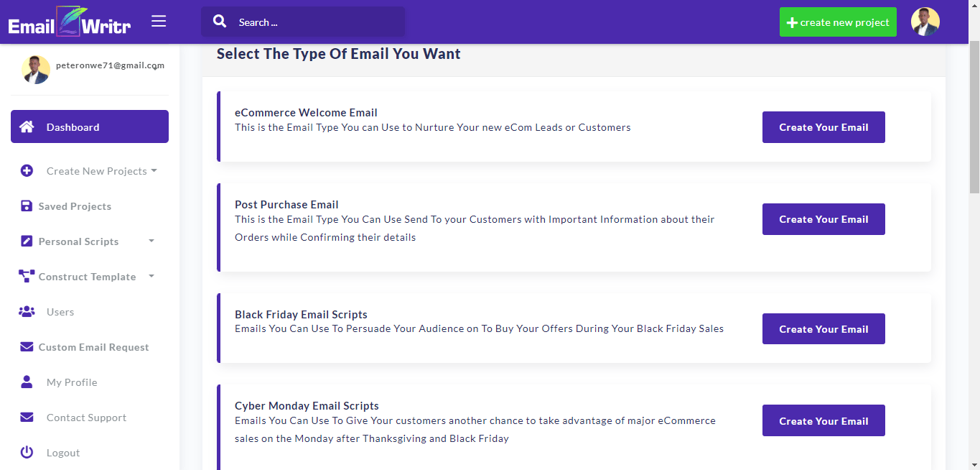Click the Users group icon
Image resolution: width=980 pixels, height=470 pixels.
(27, 312)
